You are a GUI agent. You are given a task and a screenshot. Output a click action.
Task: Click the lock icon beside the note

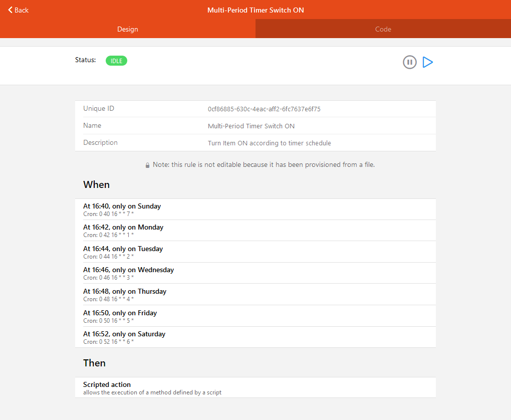[x=147, y=165]
